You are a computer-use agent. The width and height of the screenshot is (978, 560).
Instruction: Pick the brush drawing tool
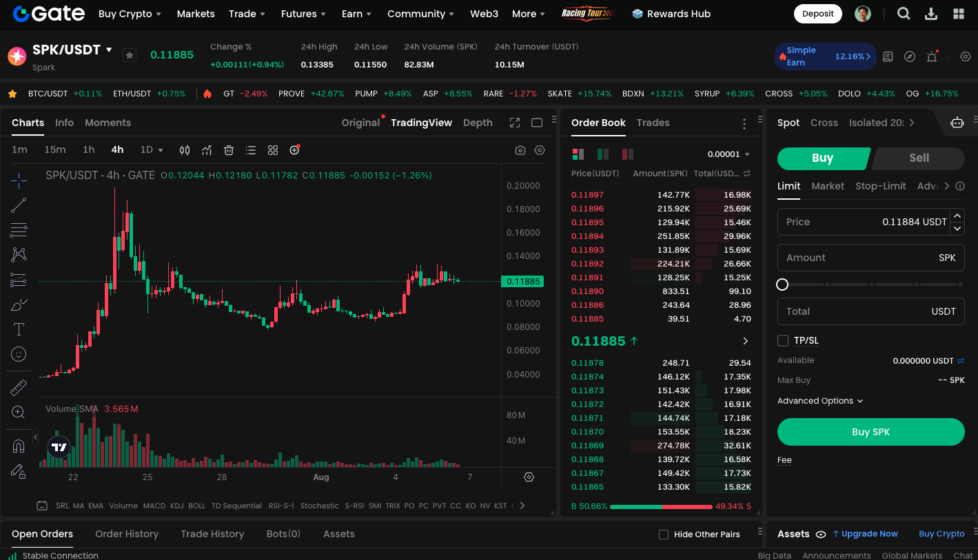19,304
